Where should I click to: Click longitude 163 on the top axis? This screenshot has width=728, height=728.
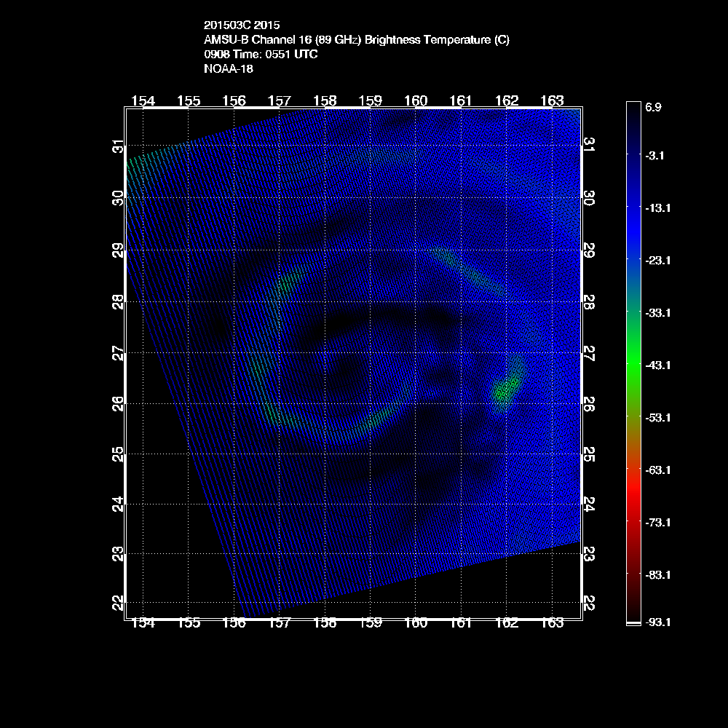click(552, 100)
